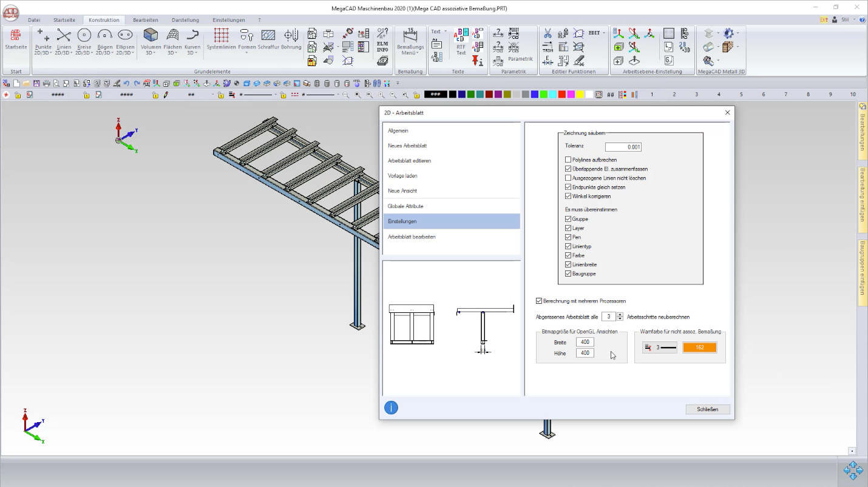Click the Bohrung drill tool
The height and width of the screenshot is (487, 868).
[291, 40]
